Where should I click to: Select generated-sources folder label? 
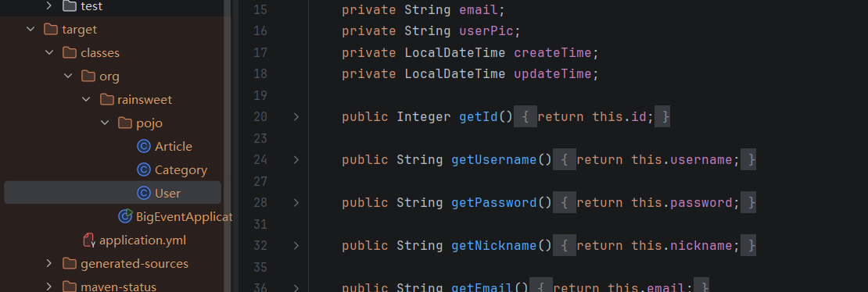(135, 264)
